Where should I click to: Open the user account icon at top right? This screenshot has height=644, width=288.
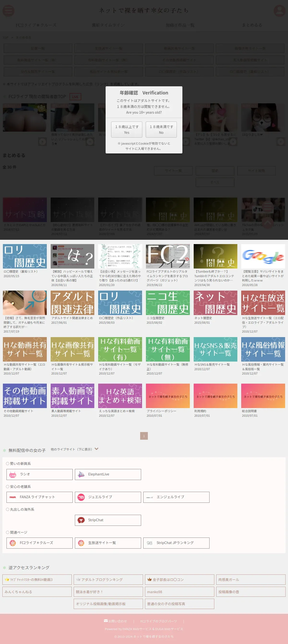point(280,11)
